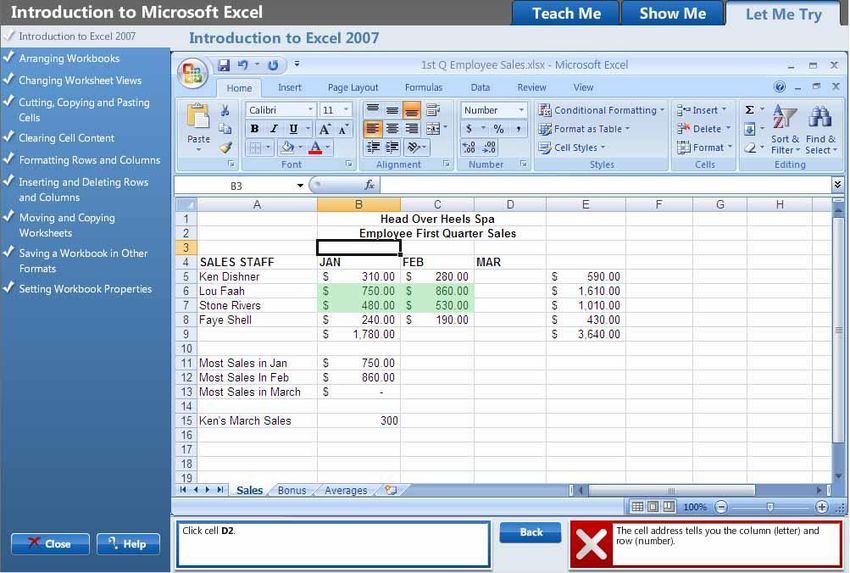
Task: Toggle Underline formatting
Action: pos(293,128)
